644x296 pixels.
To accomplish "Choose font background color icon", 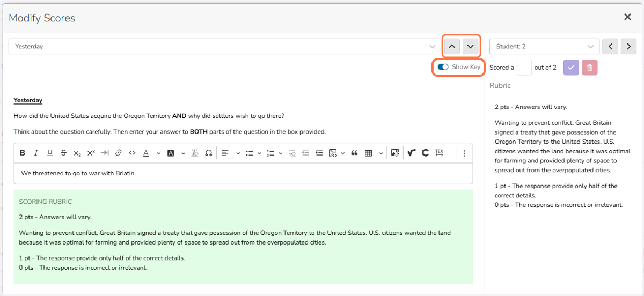I will 171,153.
